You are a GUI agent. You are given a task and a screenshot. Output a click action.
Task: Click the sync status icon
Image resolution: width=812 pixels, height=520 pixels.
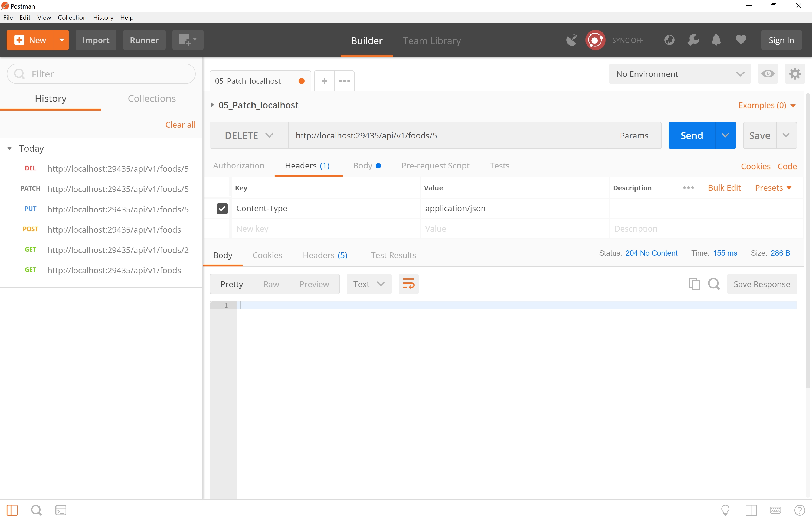click(595, 40)
